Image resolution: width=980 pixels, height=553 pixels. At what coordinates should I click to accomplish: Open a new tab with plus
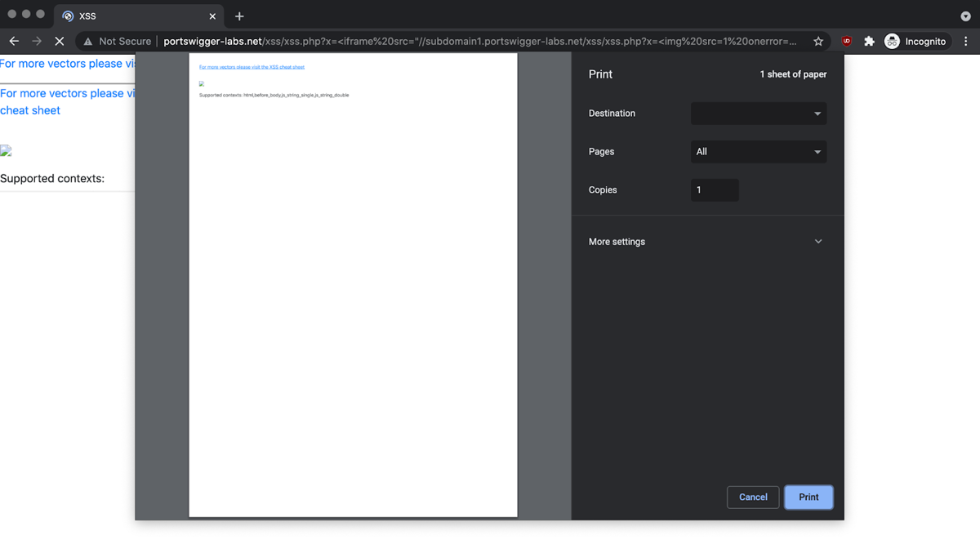click(239, 16)
